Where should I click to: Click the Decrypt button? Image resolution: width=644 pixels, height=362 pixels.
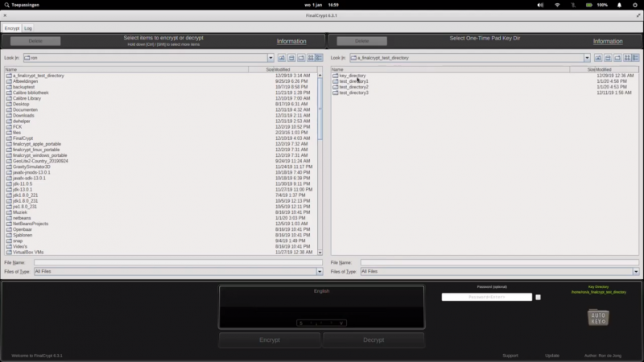tap(374, 339)
